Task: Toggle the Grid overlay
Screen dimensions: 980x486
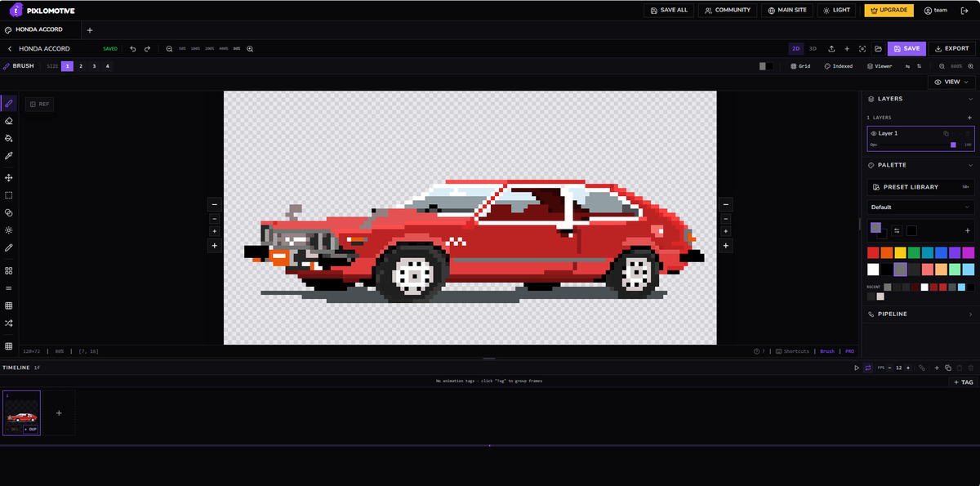Action: [x=800, y=66]
